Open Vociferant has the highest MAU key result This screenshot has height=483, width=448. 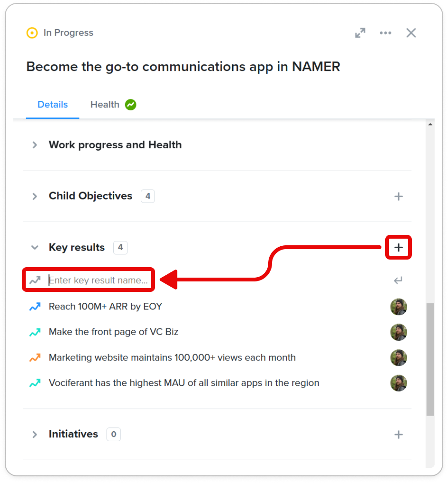pyautogui.click(x=184, y=383)
